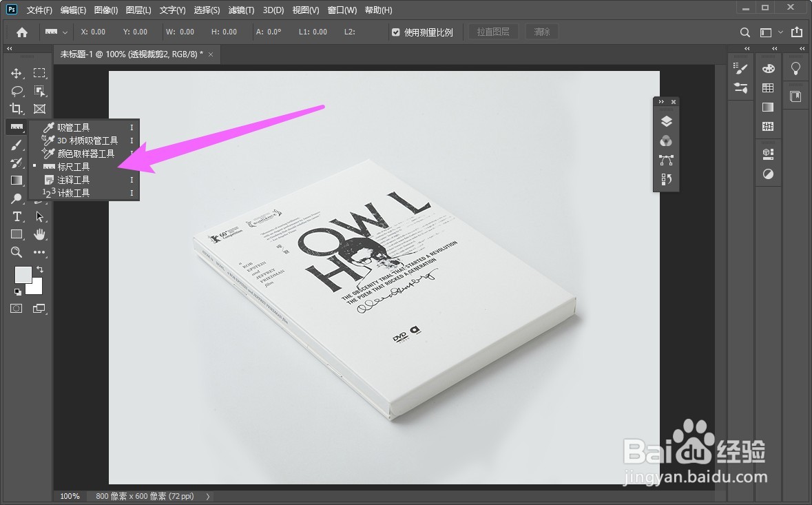Swap foreground and background colors
This screenshot has height=505, width=812.
(x=40, y=269)
